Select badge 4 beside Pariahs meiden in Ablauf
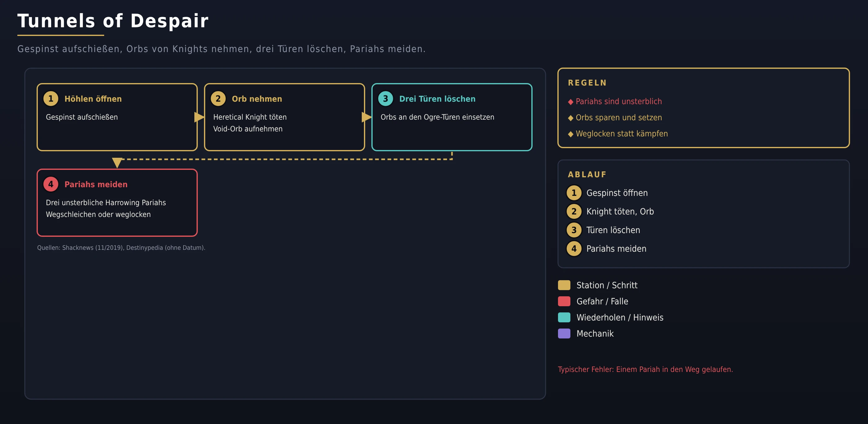The height and width of the screenshot is (424, 868). pos(574,249)
